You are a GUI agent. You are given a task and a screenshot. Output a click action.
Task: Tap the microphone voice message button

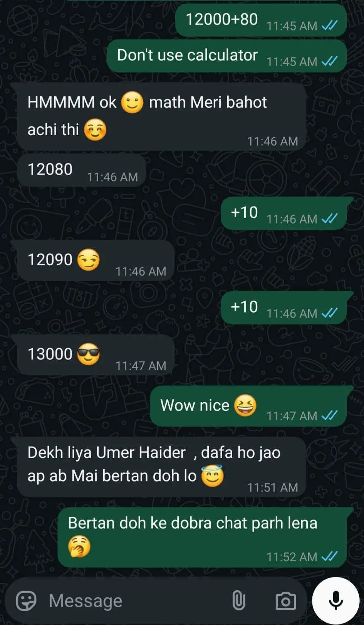336,601
